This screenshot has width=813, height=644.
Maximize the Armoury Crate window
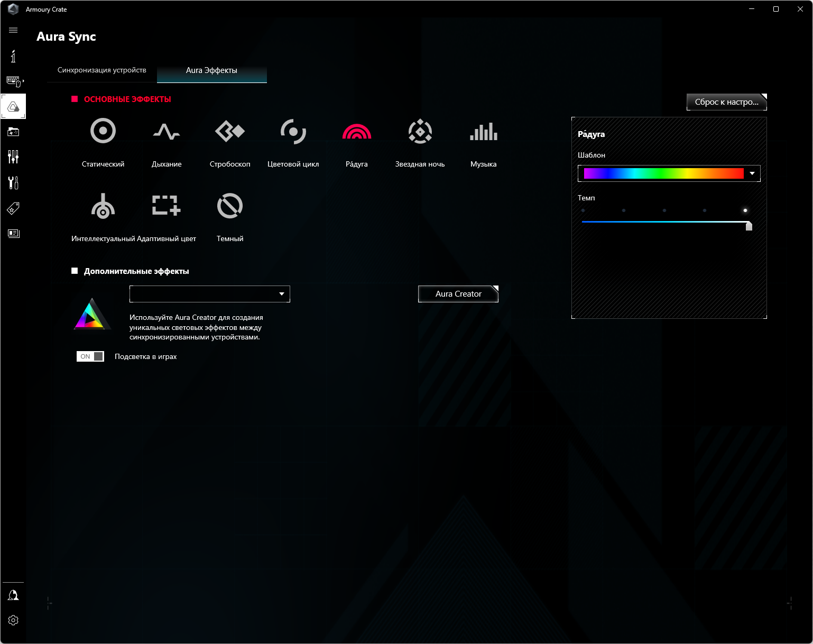coord(776,9)
